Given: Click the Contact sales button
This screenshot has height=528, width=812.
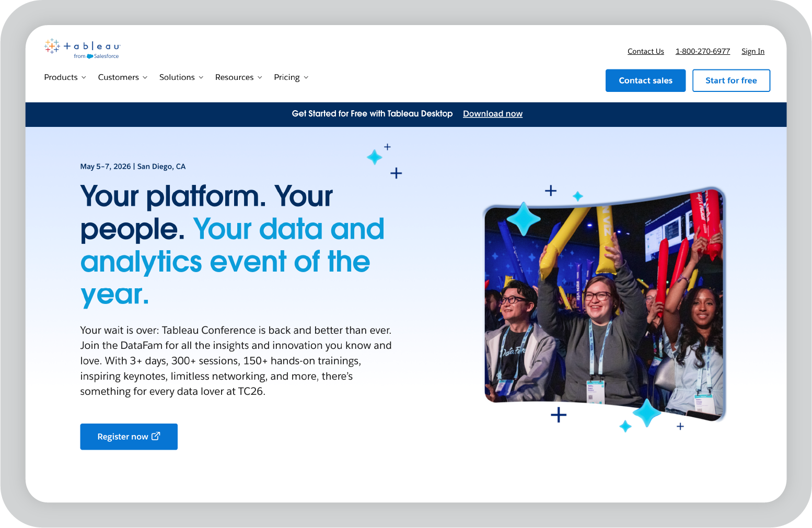Looking at the screenshot, I should pyautogui.click(x=646, y=80).
